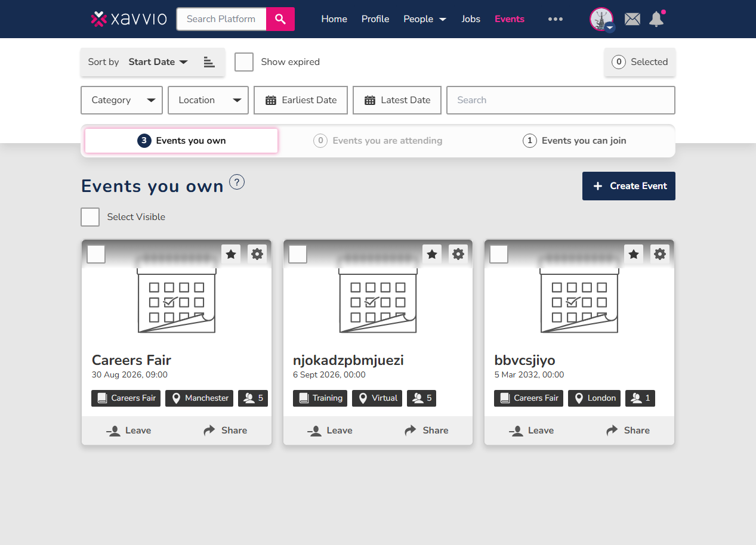Click the 0 Selected button

[640, 62]
